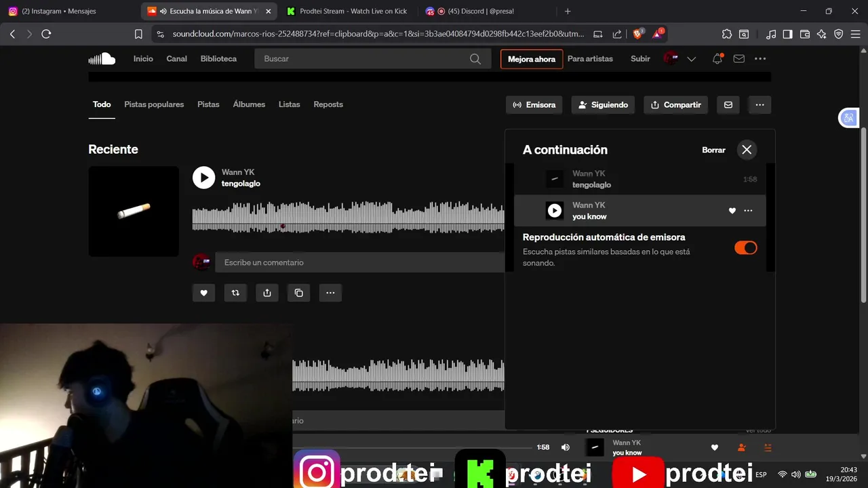Click the Compartir button

[x=675, y=105]
